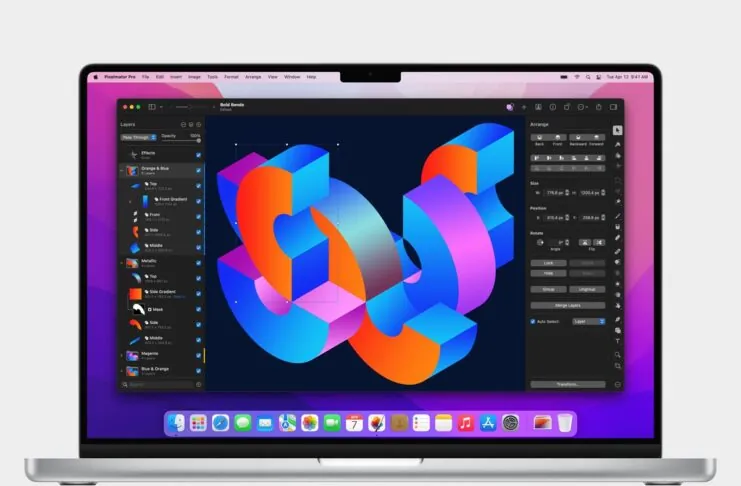Open Photos from the Dock

310,423
